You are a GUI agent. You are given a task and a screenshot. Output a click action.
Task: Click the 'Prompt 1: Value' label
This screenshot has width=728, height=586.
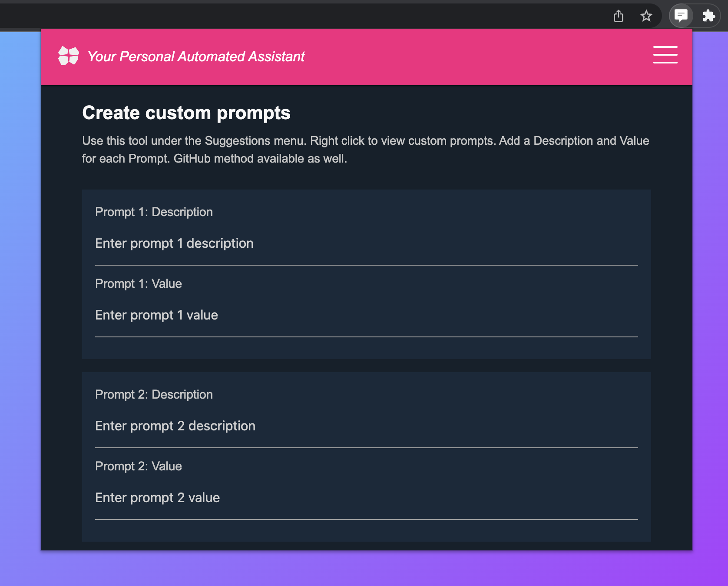(139, 284)
